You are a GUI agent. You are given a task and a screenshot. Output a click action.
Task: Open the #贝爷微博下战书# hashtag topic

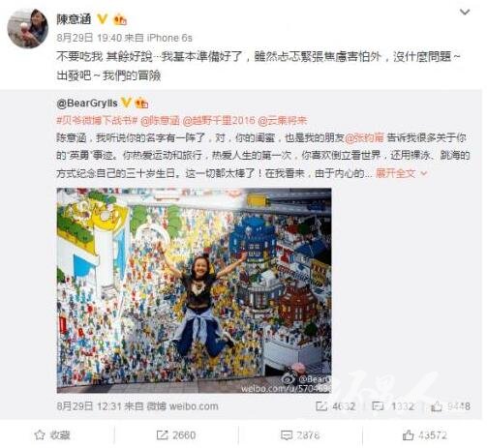(x=97, y=121)
